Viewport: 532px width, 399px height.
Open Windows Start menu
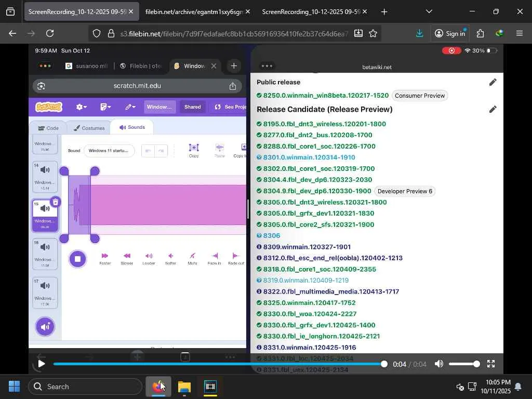click(14, 387)
